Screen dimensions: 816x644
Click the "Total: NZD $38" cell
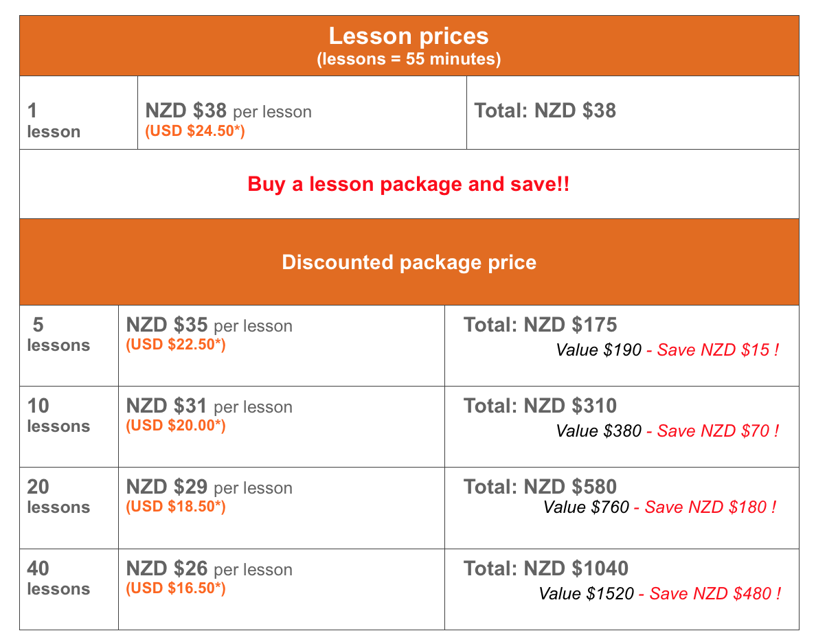tap(545, 111)
